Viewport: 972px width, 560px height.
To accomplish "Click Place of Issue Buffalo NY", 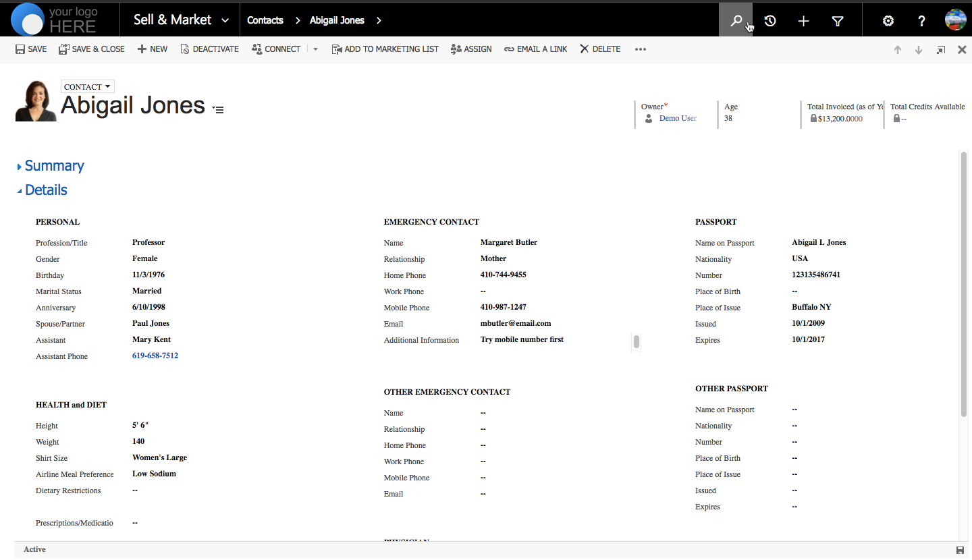I will (x=811, y=307).
